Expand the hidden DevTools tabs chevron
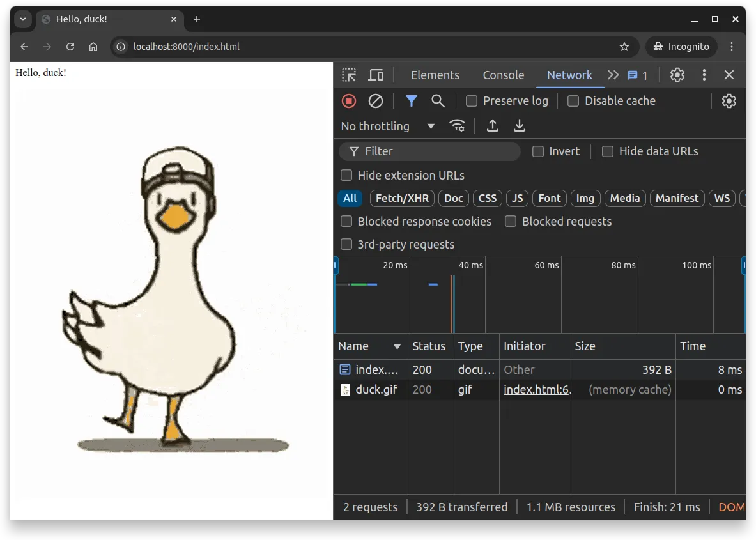The height and width of the screenshot is (540, 756). click(x=613, y=75)
